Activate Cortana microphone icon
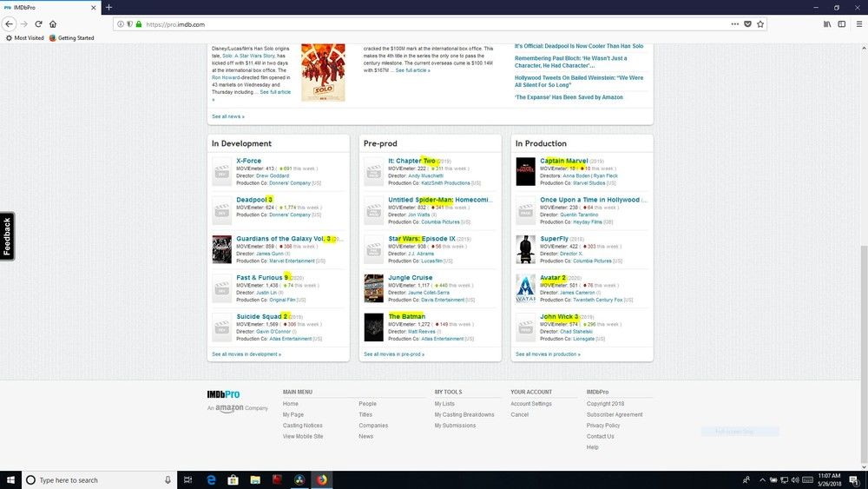Viewport: 868px width, 489px height. (x=168, y=479)
